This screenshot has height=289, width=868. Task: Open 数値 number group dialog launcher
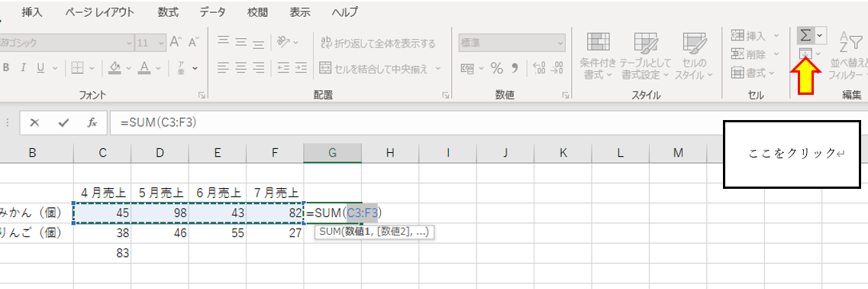566,96
